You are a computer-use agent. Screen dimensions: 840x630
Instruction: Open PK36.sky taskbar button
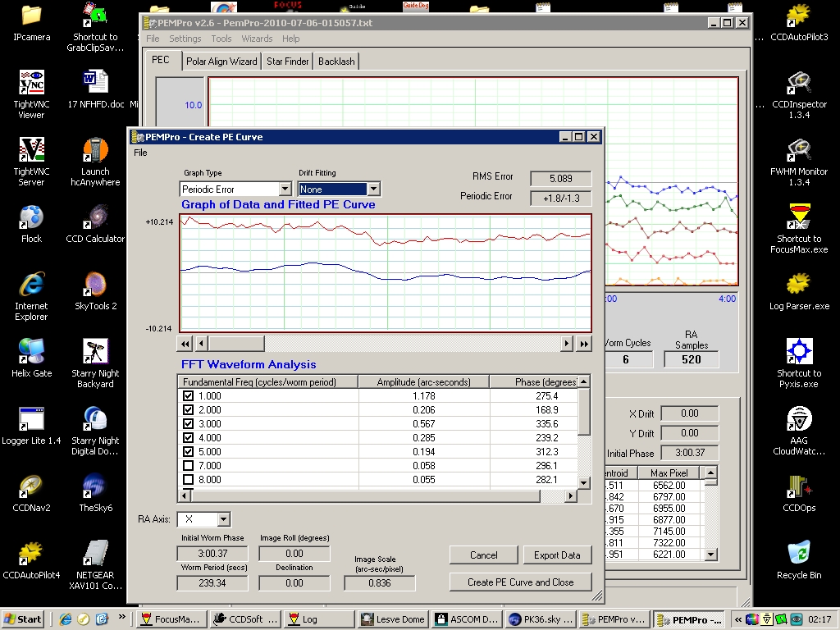pos(541,619)
